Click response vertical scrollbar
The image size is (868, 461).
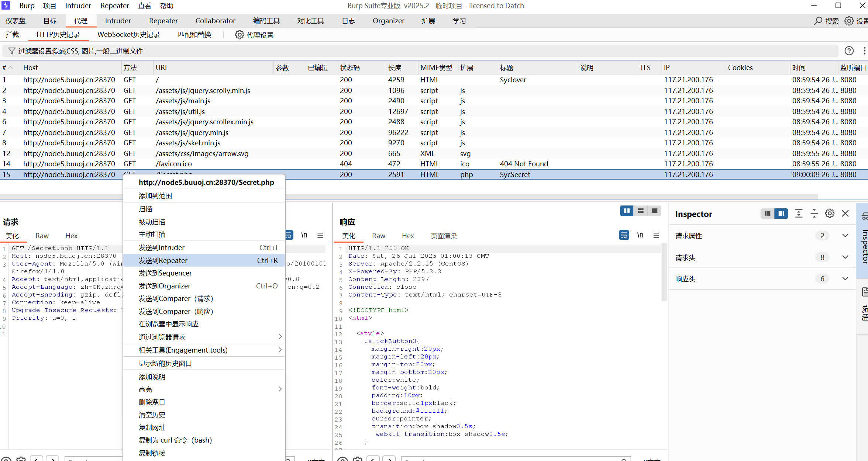pyautogui.click(x=664, y=273)
